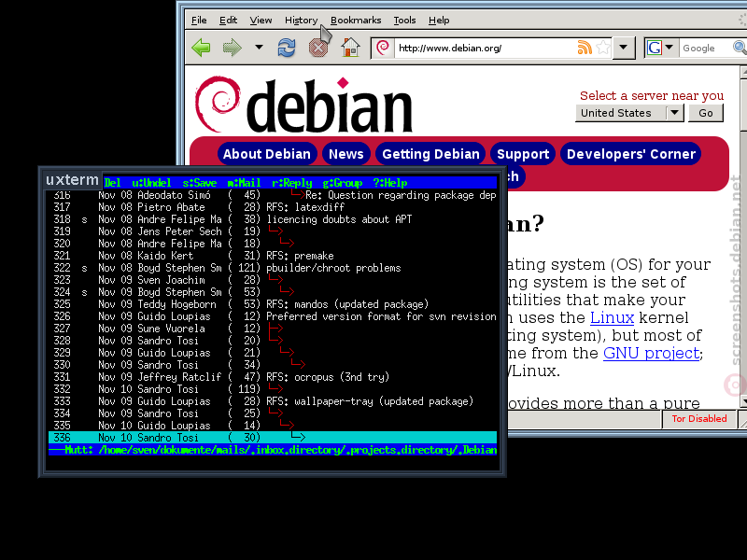The height and width of the screenshot is (560, 747).
Task: Open the Bookmarks menu
Action: tap(356, 20)
